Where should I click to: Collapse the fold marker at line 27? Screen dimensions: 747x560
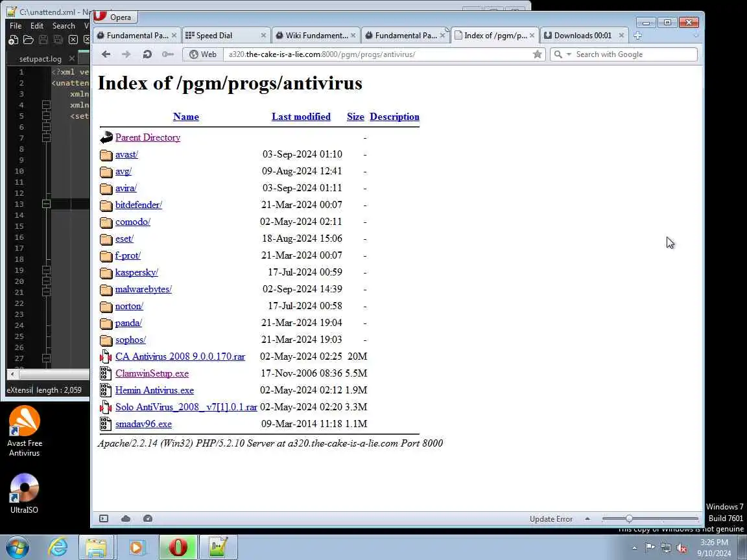46,358
